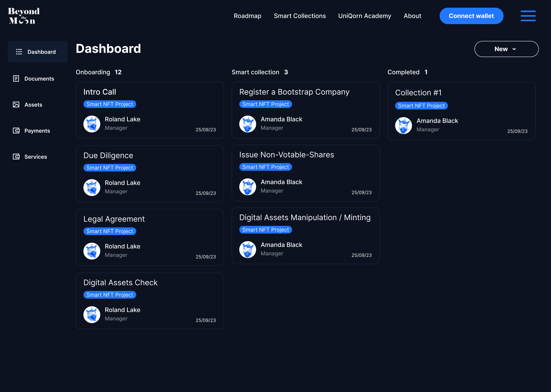
Task: Click Roland Lake's avatar on Digital Assets Check
Action: [x=92, y=314]
